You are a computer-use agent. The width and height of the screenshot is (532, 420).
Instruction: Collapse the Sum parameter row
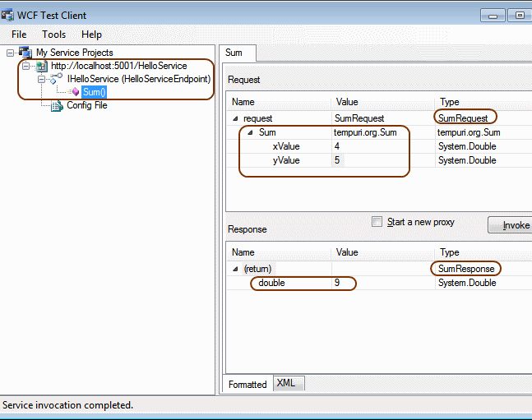pyautogui.click(x=251, y=132)
